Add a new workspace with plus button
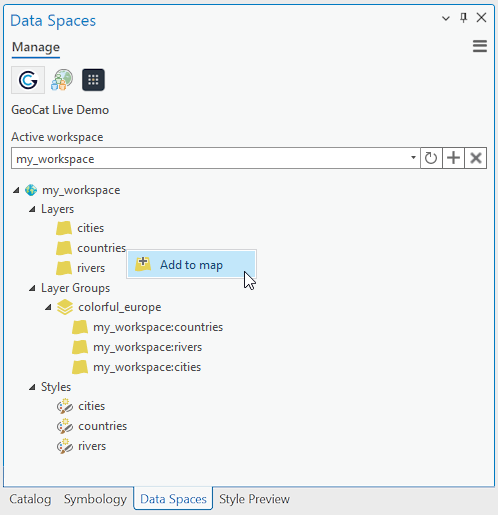Screen dimensions: 498x515 coord(453,158)
